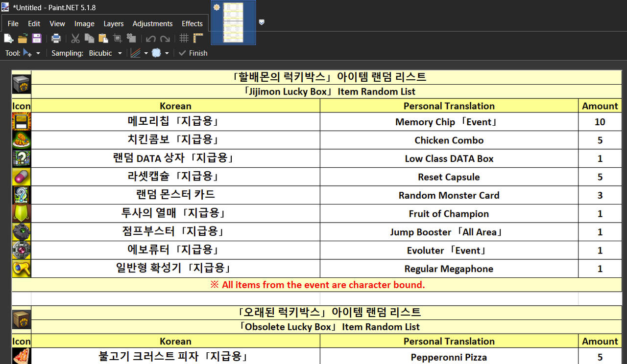The width and height of the screenshot is (627, 364).
Task: Click the Reset Capsule pill icon
Action: pos(22,177)
